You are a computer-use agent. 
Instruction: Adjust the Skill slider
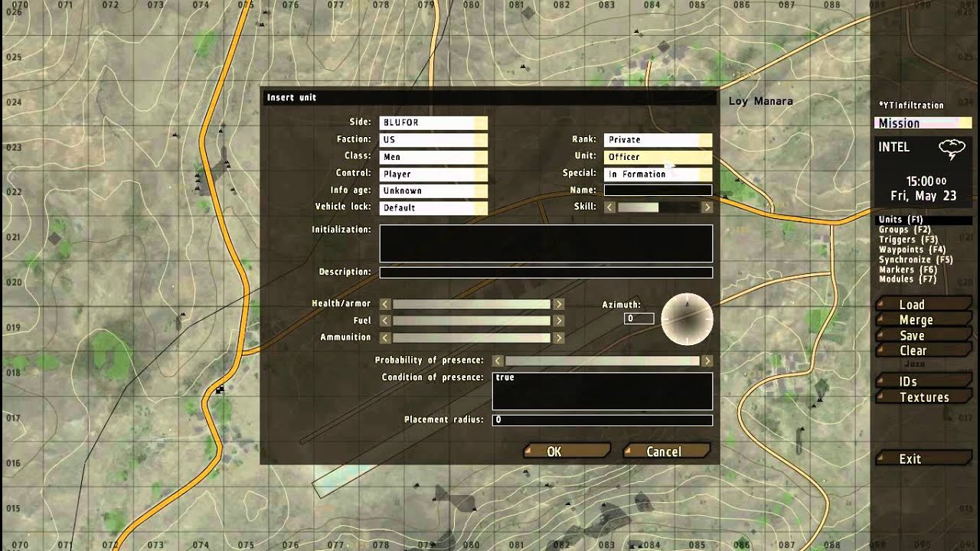tap(658, 207)
